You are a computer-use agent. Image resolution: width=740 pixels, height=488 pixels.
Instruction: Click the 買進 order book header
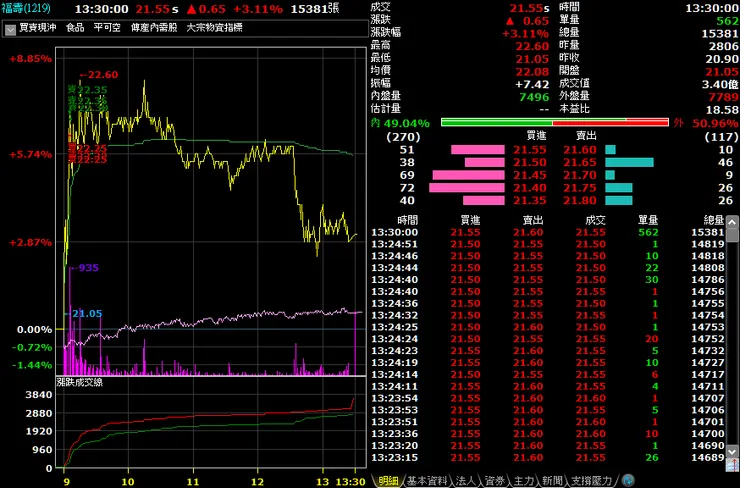pos(536,136)
